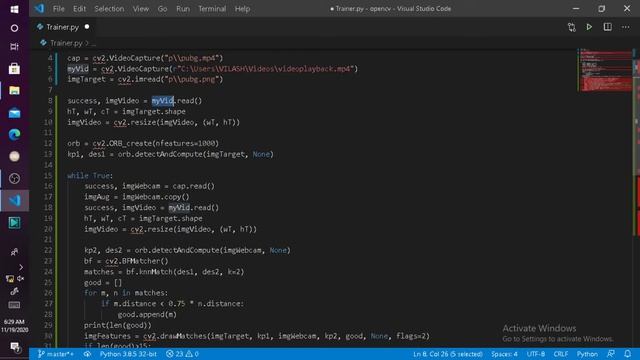Open the touch keyboard tray icon
Screen dimensions: 640x360
pyautogui.click(x=14, y=305)
